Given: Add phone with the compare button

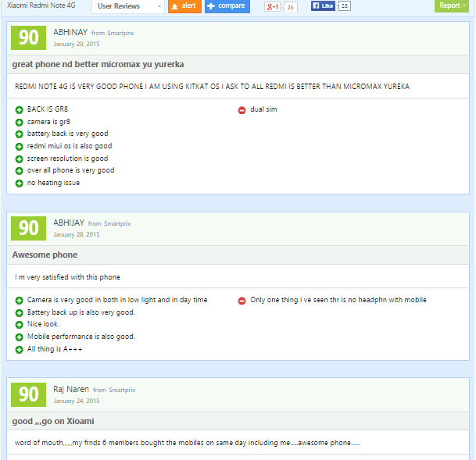Looking at the screenshot, I should pos(227,6).
